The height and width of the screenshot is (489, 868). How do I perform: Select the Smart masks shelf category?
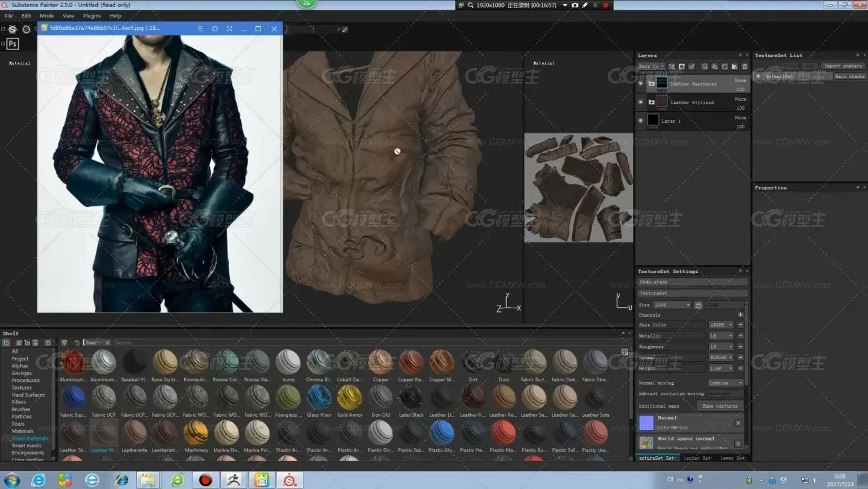[26, 445]
